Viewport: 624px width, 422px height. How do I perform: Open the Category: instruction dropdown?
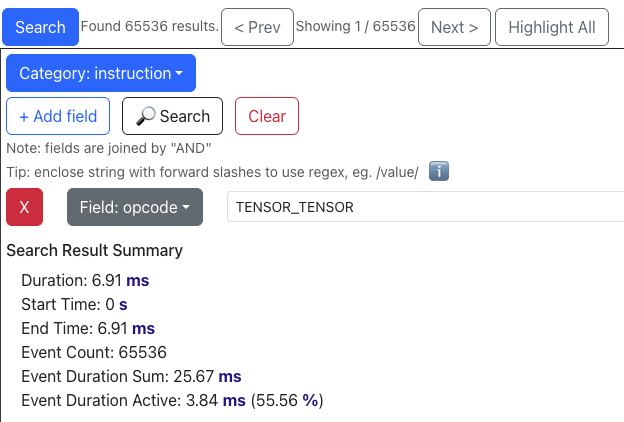(x=101, y=73)
